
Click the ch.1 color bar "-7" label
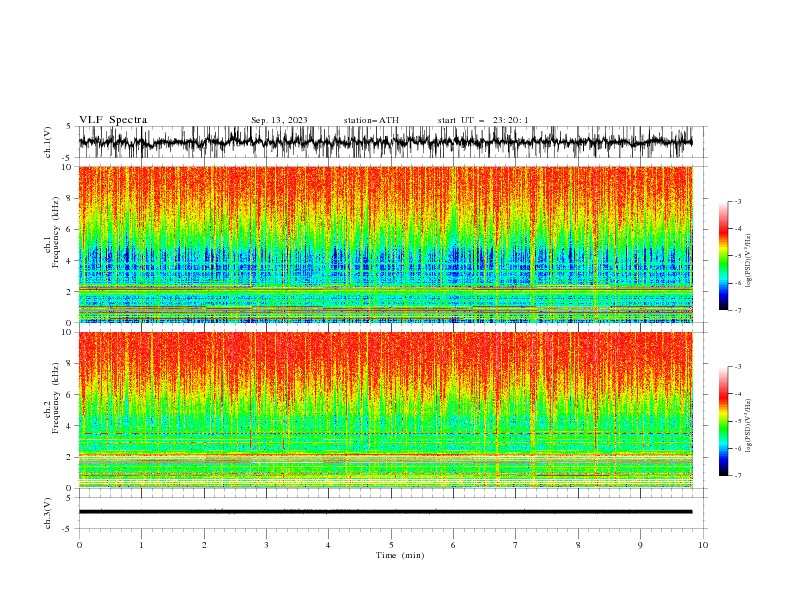[x=738, y=310]
